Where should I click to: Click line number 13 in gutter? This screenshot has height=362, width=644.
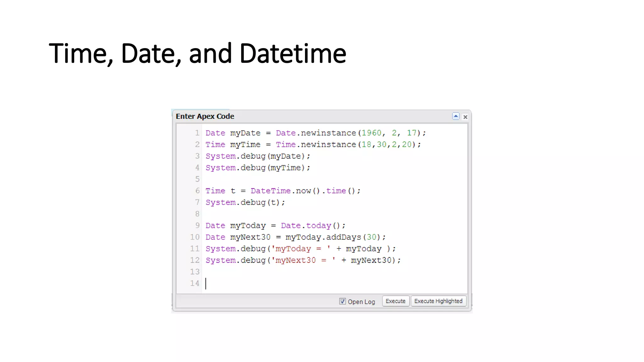195,272
